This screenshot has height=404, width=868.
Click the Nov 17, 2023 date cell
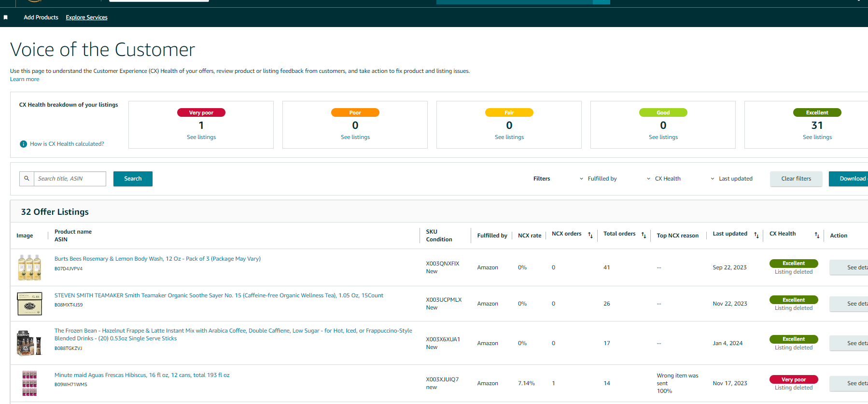click(730, 383)
